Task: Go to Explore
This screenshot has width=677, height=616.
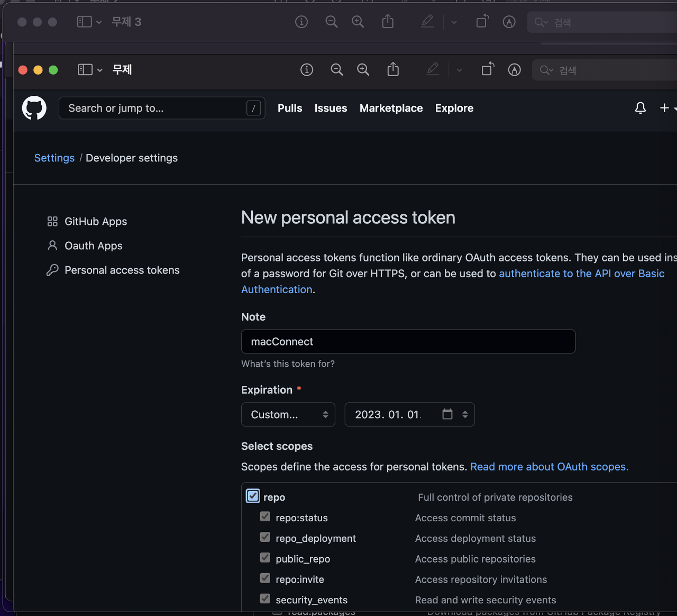Action: tap(454, 108)
